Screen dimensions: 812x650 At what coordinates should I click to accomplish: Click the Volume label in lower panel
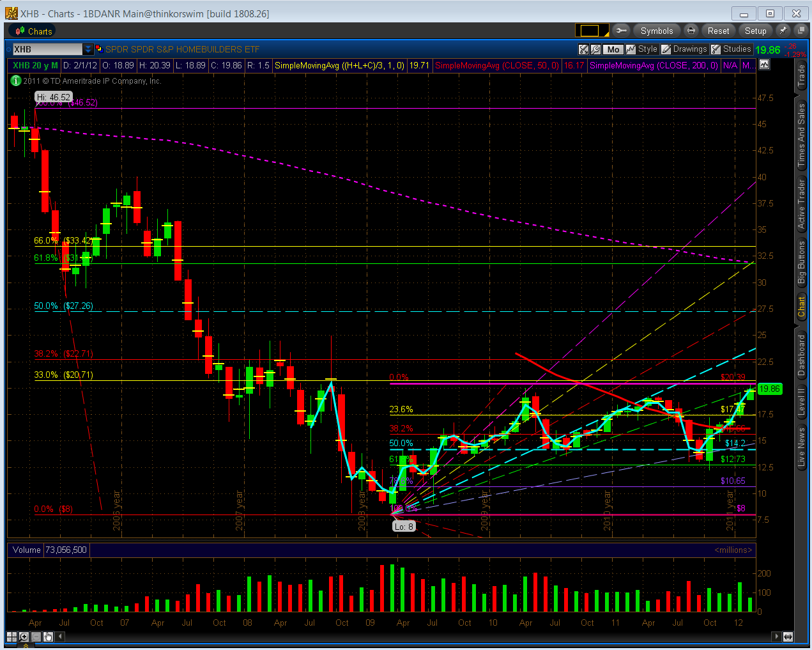(26, 550)
